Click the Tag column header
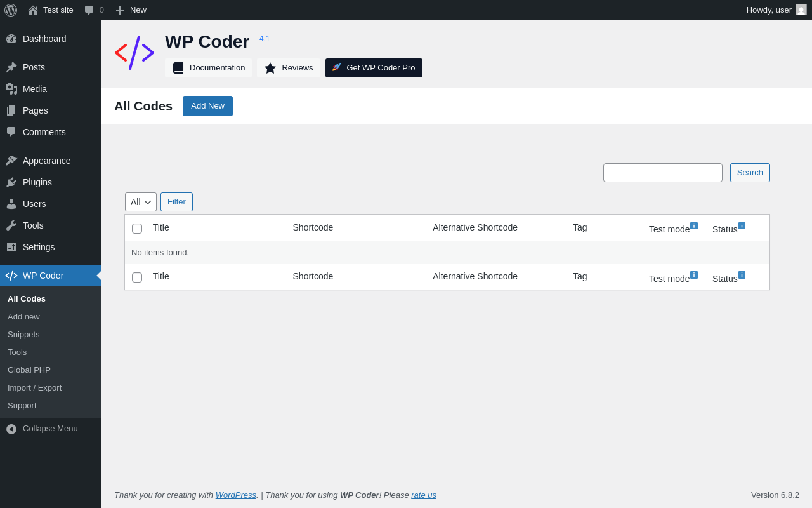The height and width of the screenshot is (508, 812). tap(580, 227)
